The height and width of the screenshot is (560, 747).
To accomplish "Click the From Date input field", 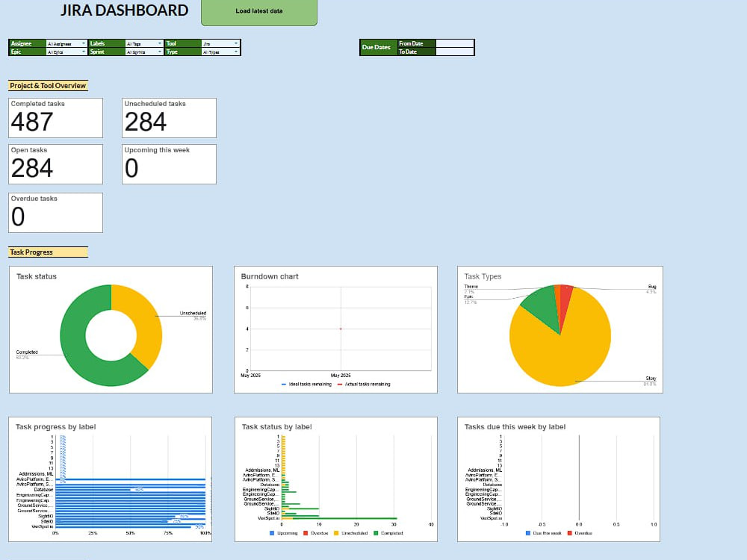I will [455, 43].
